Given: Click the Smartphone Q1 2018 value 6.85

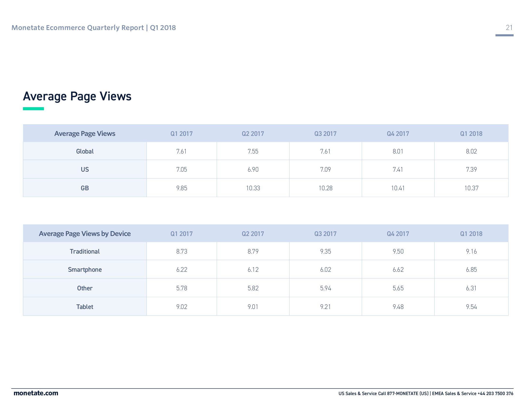Looking at the screenshot, I should 471,270.
